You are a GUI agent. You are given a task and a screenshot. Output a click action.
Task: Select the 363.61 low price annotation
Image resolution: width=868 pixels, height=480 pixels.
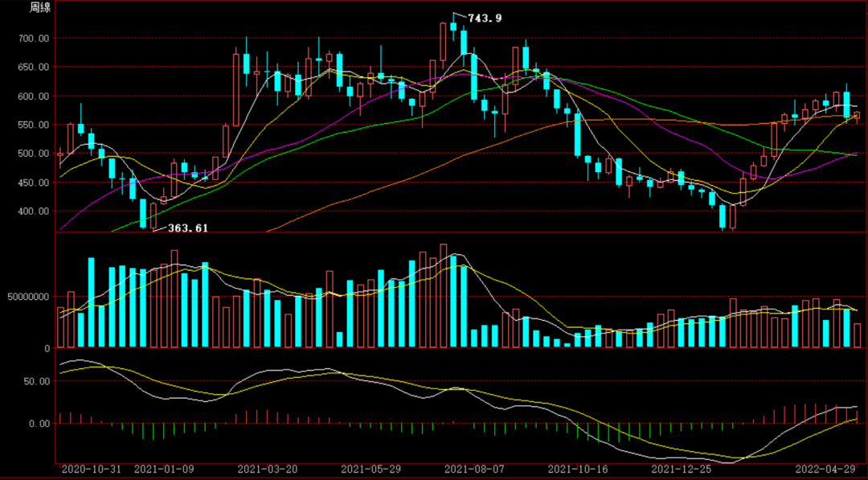pos(188,228)
